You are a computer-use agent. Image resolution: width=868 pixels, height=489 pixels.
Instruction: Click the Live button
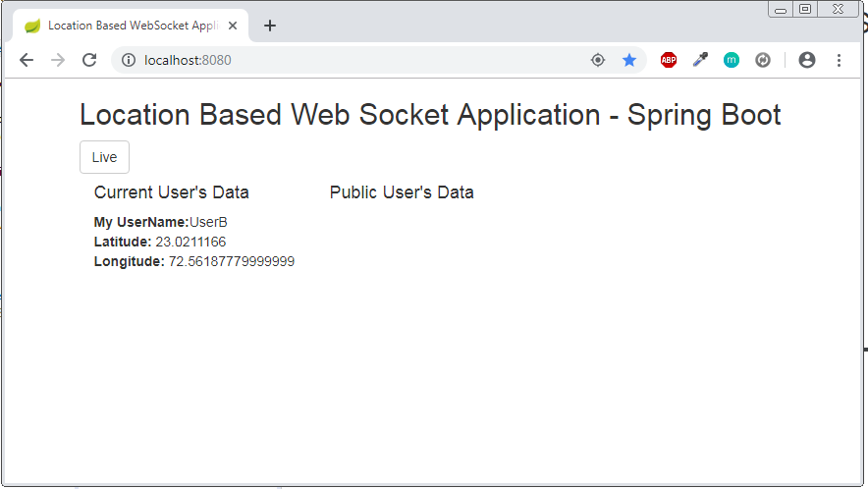click(x=105, y=157)
